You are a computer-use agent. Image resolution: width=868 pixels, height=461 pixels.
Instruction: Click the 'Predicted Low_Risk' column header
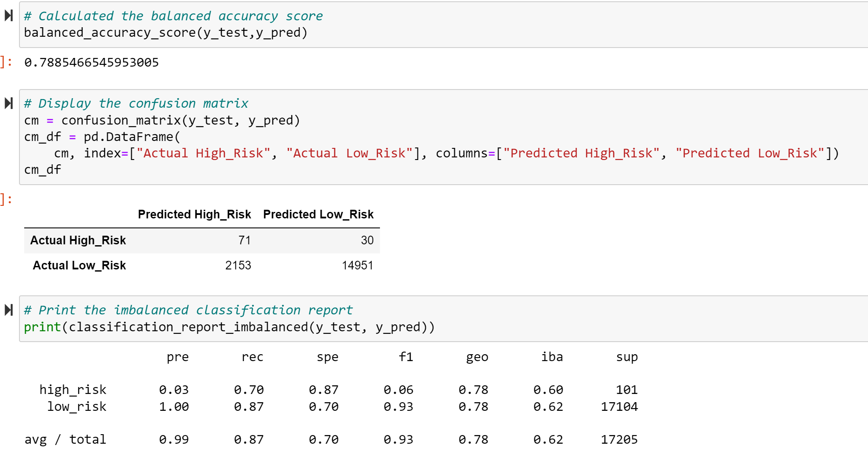(319, 214)
